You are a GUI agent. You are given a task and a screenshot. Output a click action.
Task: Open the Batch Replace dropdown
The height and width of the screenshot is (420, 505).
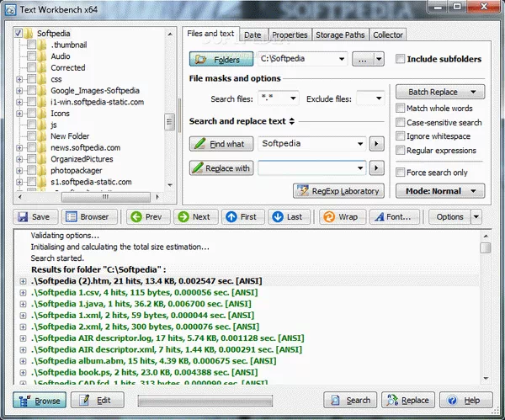coord(440,92)
